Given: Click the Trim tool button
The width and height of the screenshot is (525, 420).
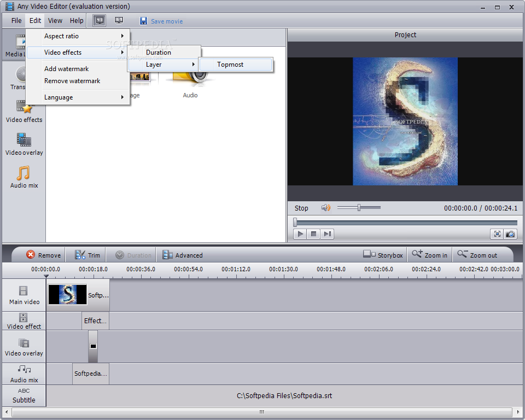Looking at the screenshot, I should 87,255.
